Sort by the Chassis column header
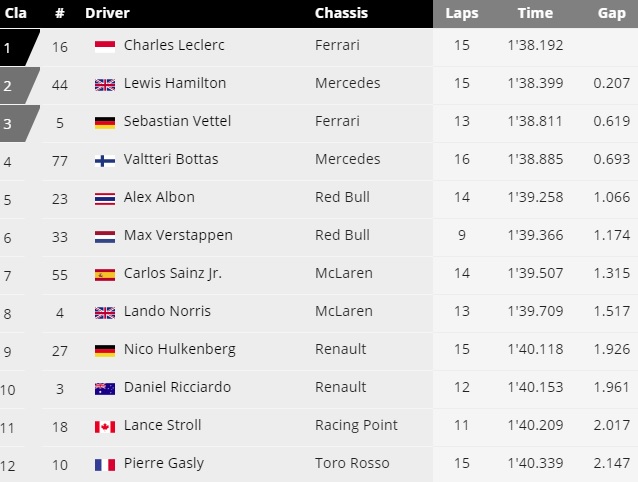 [341, 13]
